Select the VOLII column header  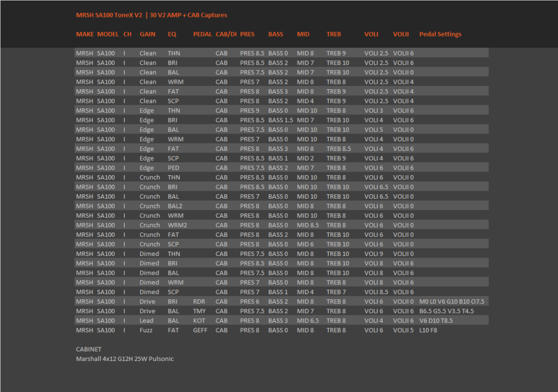401,34
